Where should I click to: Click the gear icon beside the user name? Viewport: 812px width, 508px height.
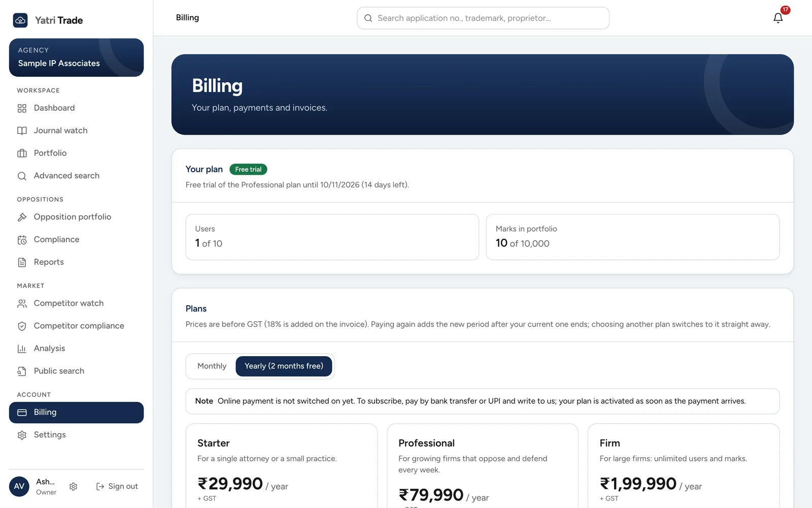click(x=73, y=487)
